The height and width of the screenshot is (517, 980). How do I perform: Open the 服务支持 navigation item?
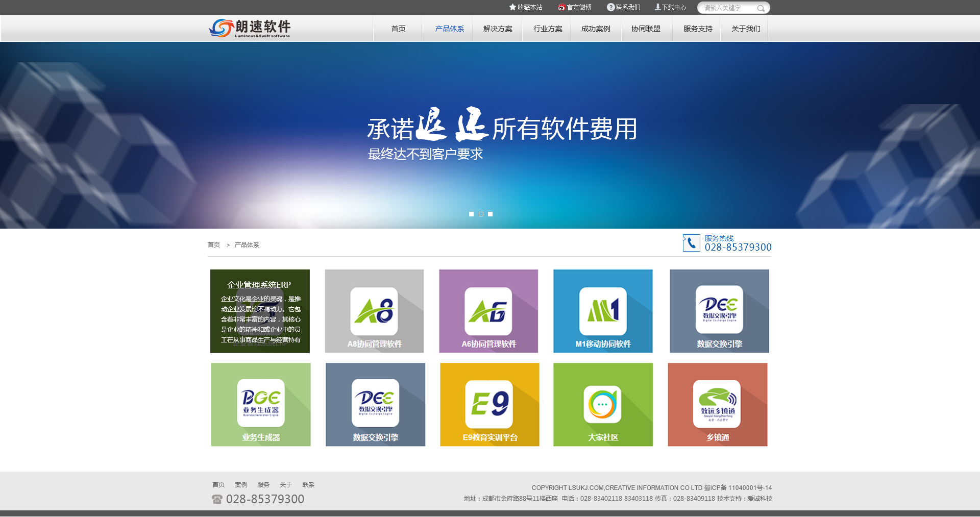698,29
